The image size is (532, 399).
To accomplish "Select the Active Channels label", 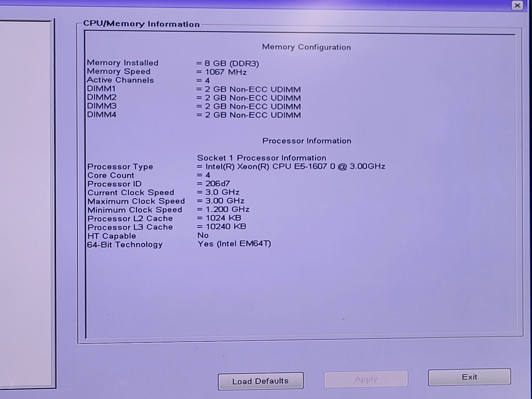I will click(120, 80).
